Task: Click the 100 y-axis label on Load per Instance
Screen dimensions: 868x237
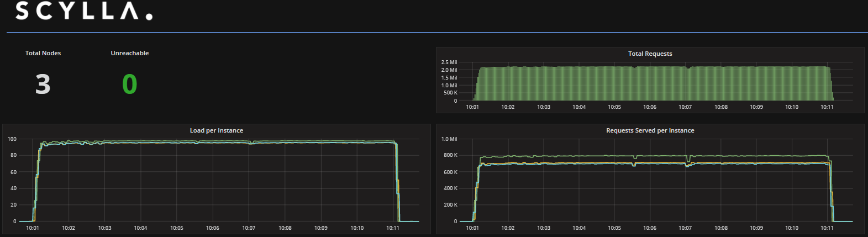Action: pos(12,139)
